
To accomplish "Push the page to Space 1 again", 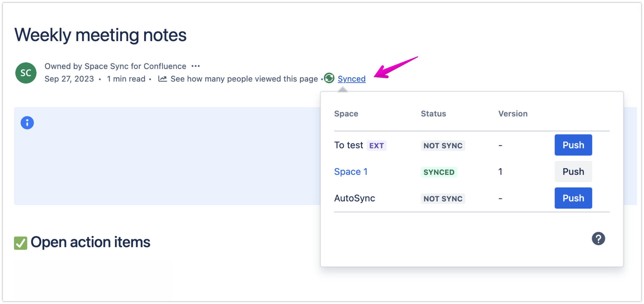I will [x=573, y=171].
